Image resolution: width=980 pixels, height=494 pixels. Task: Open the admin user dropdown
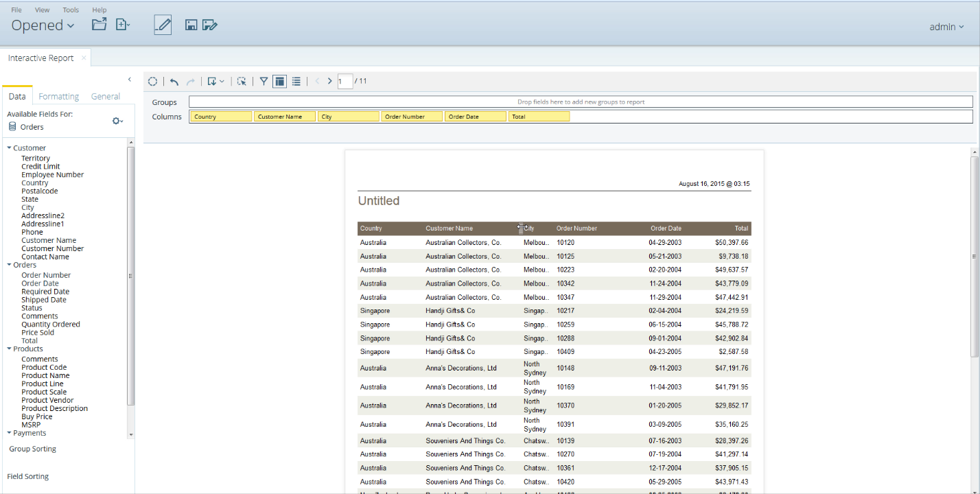click(946, 27)
